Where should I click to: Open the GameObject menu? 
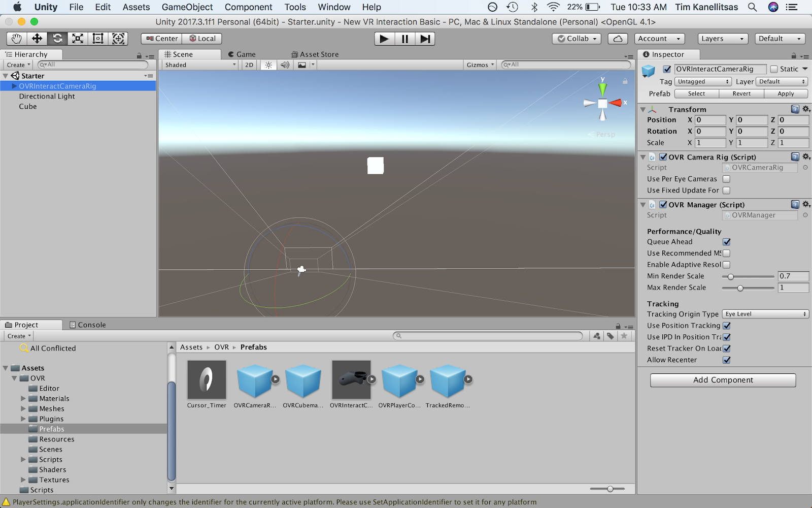coord(187,7)
